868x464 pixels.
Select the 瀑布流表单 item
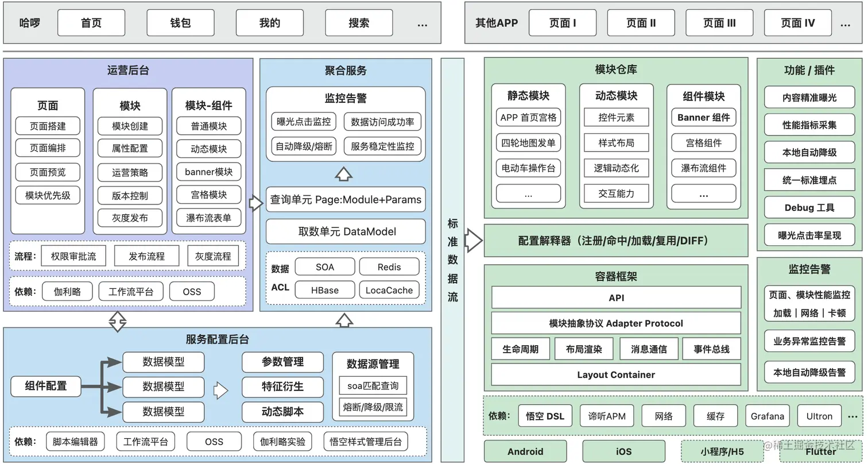point(208,218)
